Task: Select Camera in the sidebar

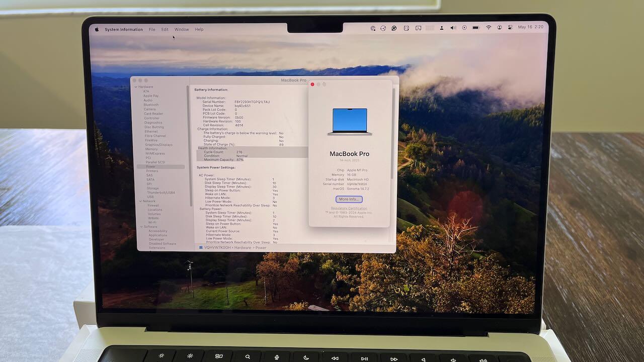Action: 150,110
